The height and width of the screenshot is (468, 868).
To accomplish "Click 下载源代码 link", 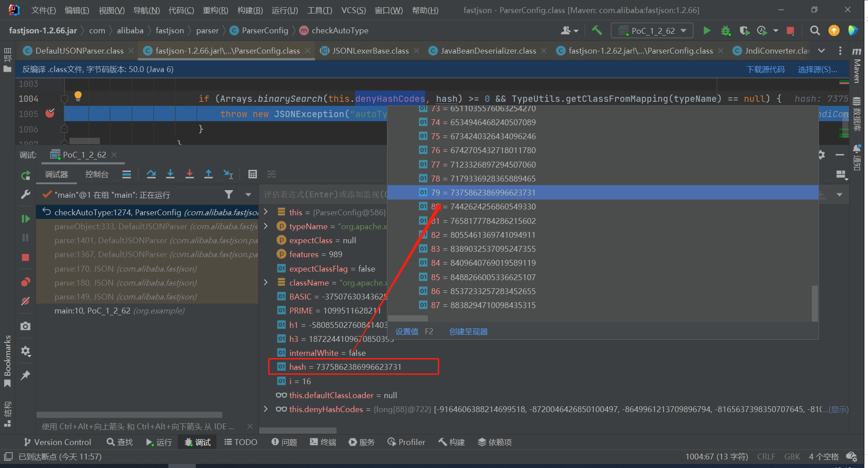I will [765, 69].
